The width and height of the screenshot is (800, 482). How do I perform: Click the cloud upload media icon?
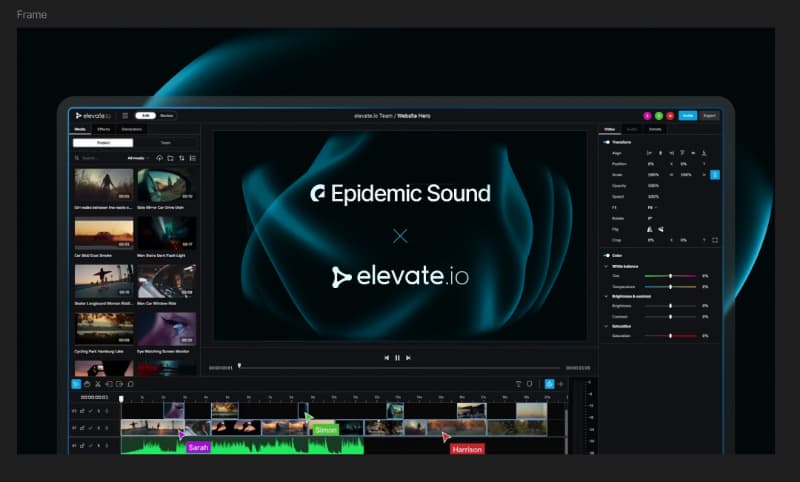coord(160,158)
